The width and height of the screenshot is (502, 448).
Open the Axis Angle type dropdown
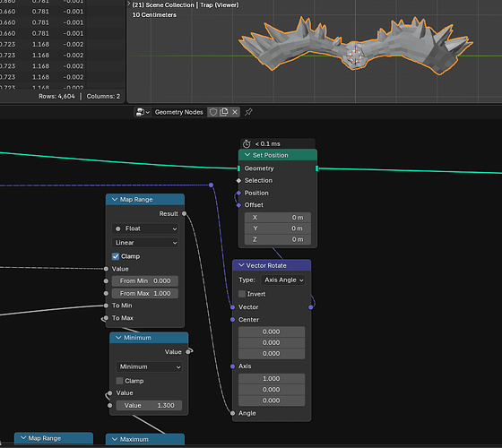coord(283,280)
